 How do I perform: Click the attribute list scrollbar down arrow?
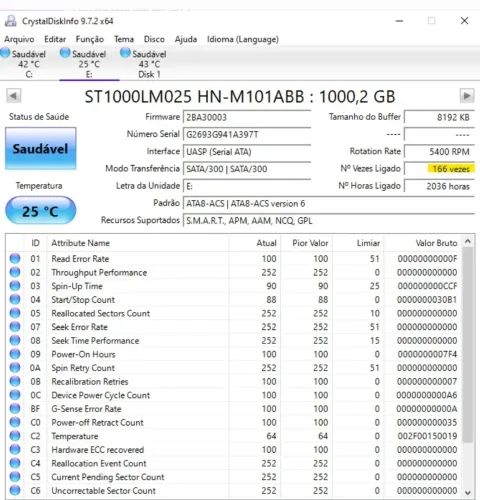click(468, 492)
